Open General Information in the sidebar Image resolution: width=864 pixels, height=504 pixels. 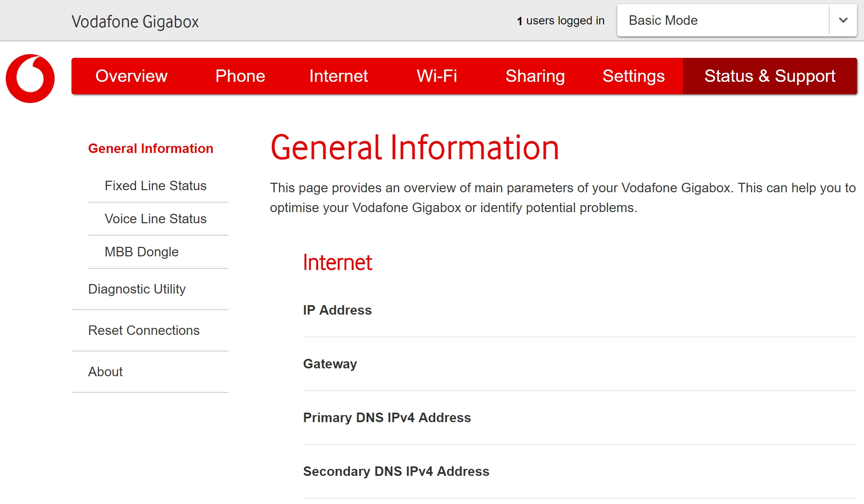pyautogui.click(x=150, y=148)
